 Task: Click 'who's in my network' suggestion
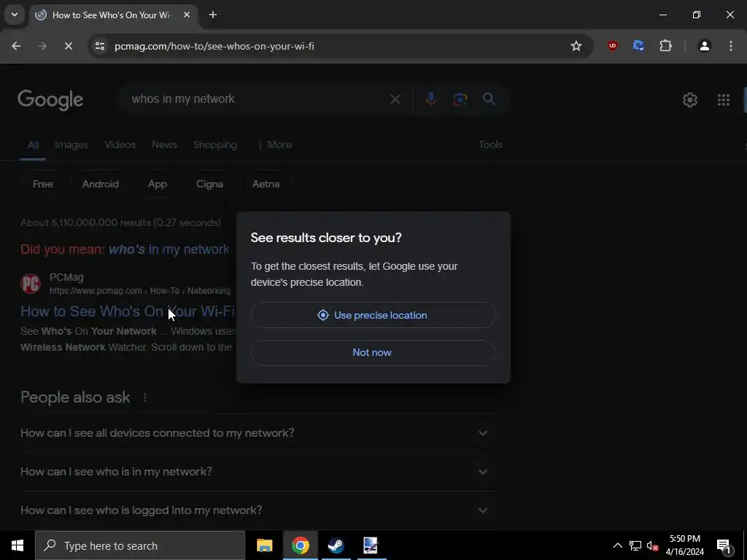click(x=169, y=249)
